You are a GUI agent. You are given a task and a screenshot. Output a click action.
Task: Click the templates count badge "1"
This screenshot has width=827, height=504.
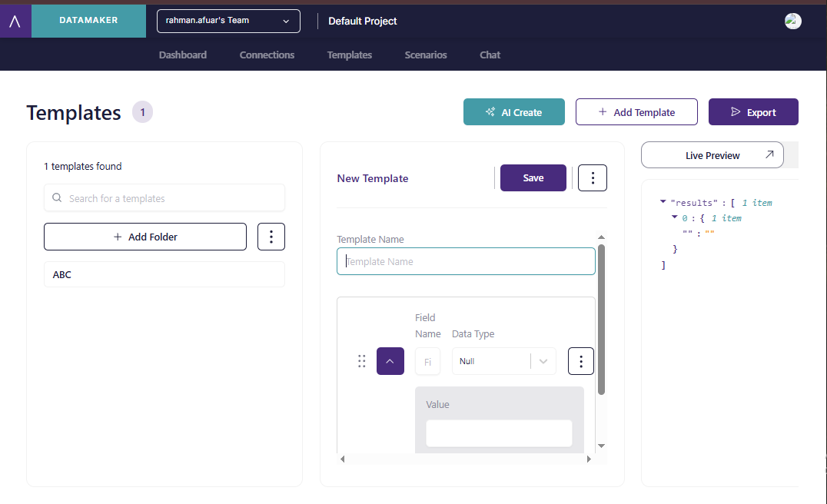(142, 112)
